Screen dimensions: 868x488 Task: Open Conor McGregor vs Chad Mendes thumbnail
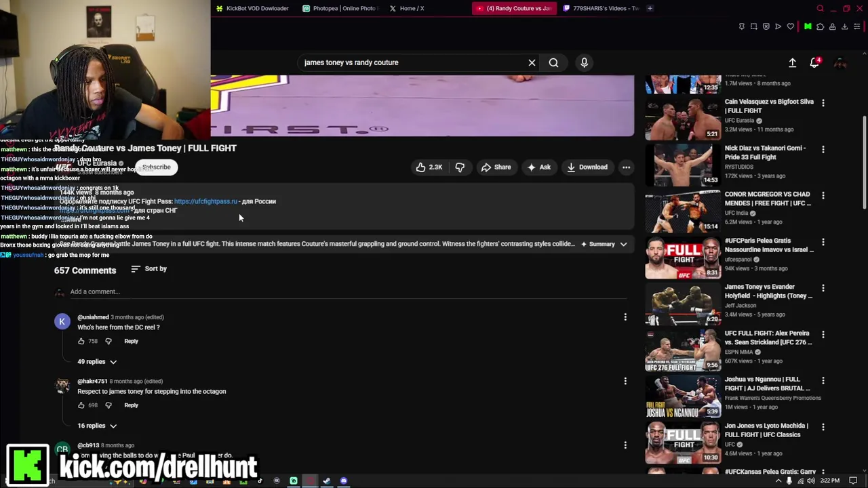coord(683,211)
